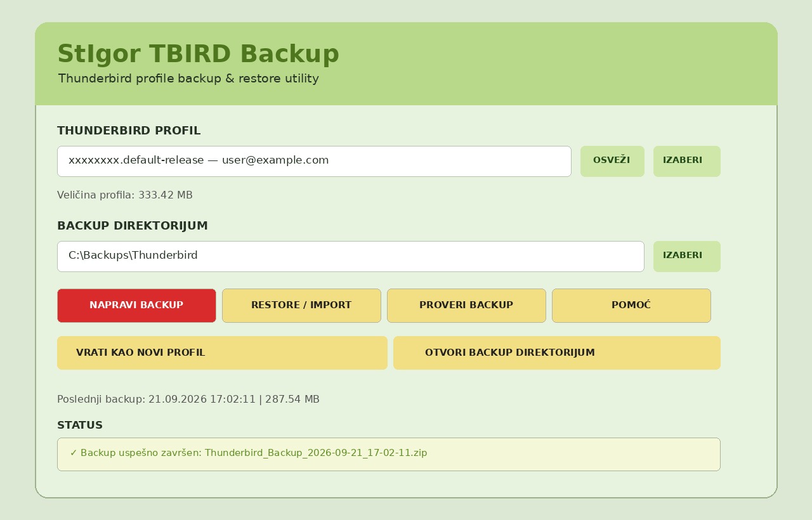The height and width of the screenshot is (520, 812).
Task: Click IZABERI next to the Thunderbird profile field
Action: 687,161
